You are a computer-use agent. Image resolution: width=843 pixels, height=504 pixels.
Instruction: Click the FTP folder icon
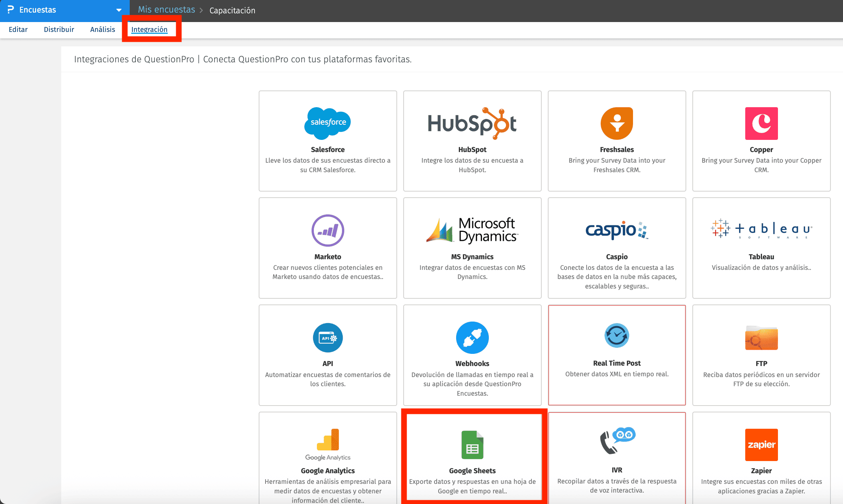click(x=761, y=338)
